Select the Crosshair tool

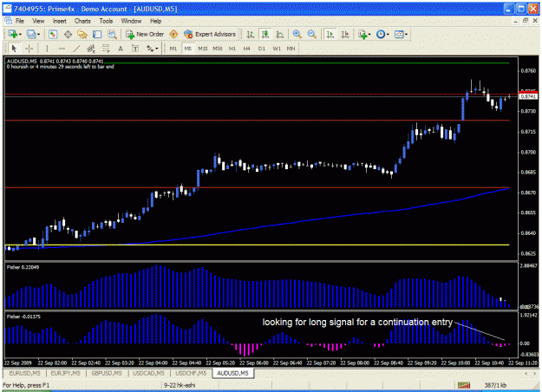pos(29,49)
